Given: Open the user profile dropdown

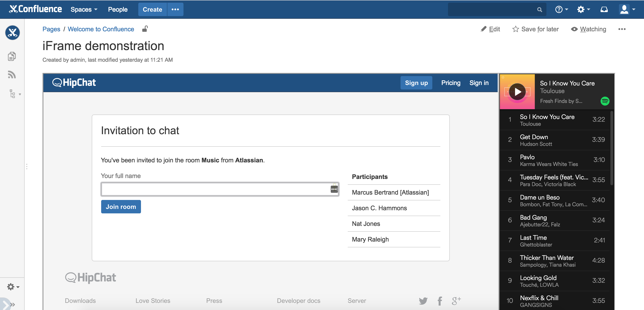Looking at the screenshot, I should click(x=627, y=9).
